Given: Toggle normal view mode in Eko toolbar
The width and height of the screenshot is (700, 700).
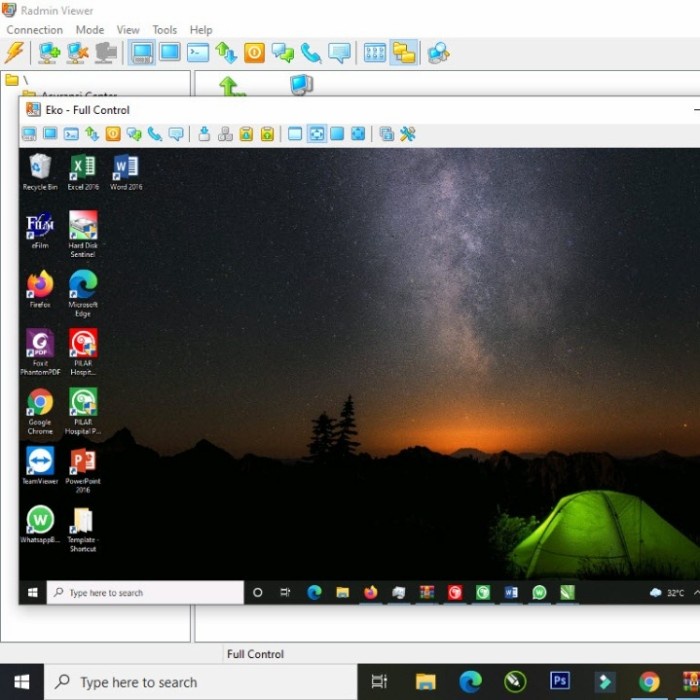Looking at the screenshot, I should pyautogui.click(x=295, y=134).
